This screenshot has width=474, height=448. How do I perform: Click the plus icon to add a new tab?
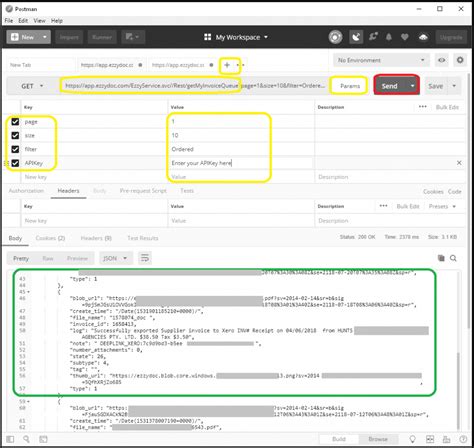point(227,65)
